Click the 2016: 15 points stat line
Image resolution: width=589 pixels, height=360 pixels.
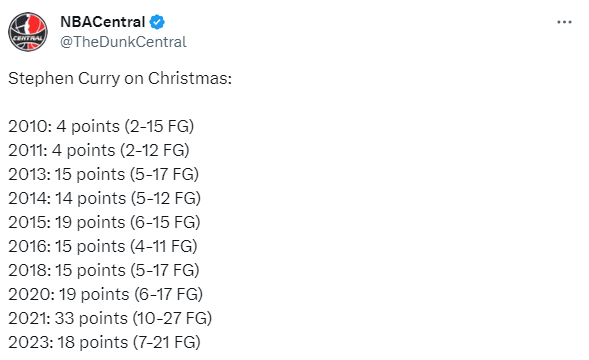tap(103, 247)
